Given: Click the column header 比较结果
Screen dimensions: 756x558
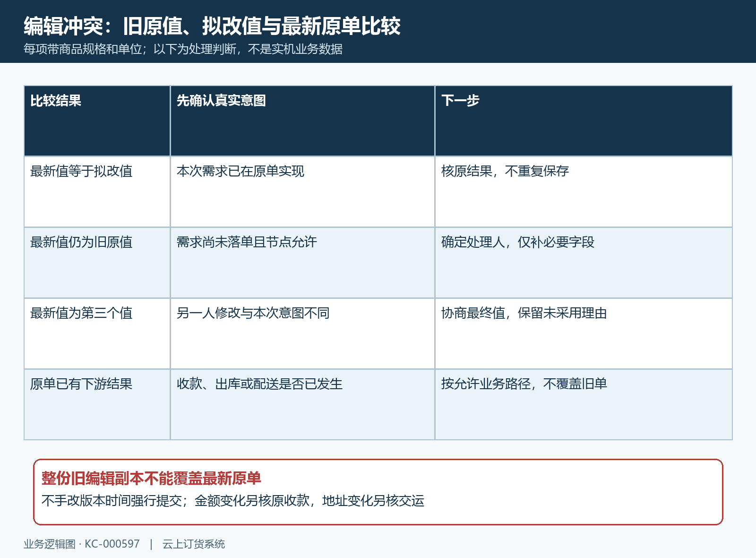Looking at the screenshot, I should coord(97,121).
